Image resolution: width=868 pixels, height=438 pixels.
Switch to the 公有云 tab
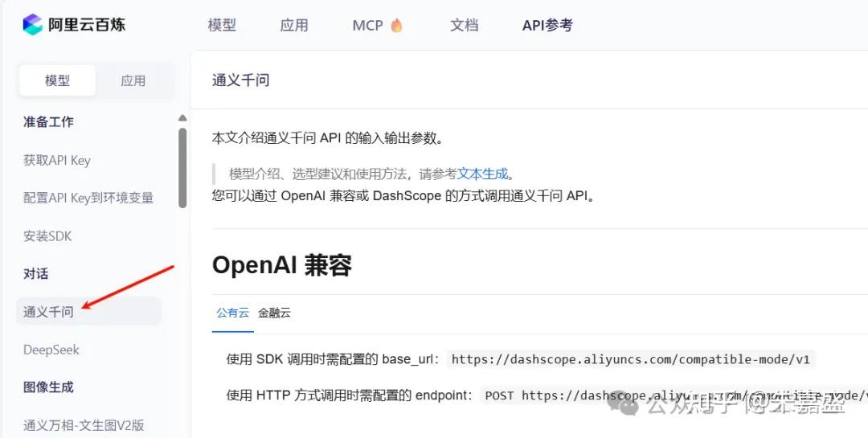click(x=232, y=313)
